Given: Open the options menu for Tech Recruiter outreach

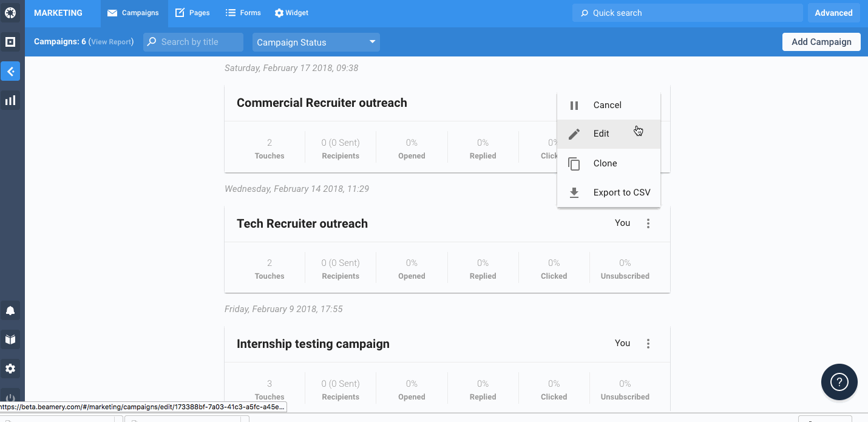Looking at the screenshot, I should (x=648, y=223).
